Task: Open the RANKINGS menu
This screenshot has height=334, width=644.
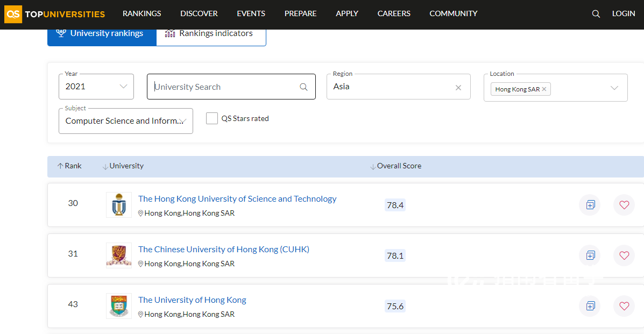Action: click(141, 14)
